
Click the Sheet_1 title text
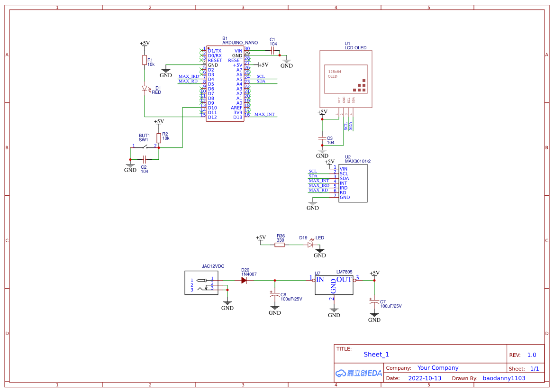click(376, 354)
